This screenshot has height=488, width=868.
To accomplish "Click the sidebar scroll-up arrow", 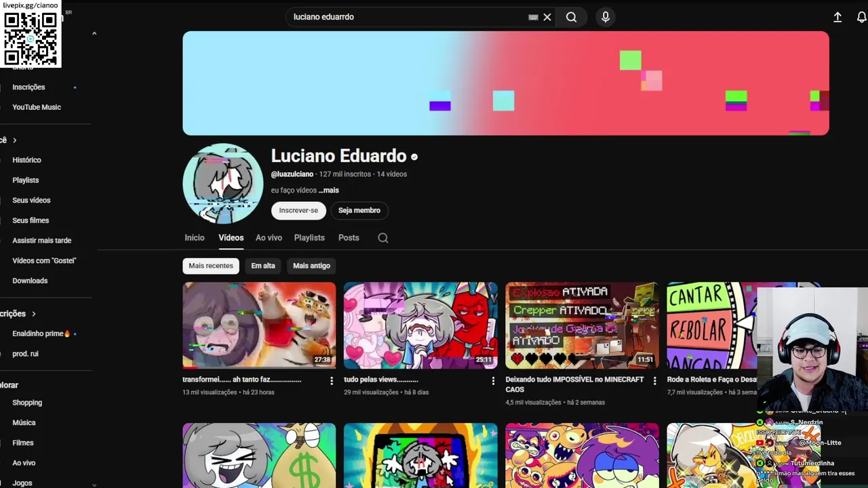I will [94, 33].
